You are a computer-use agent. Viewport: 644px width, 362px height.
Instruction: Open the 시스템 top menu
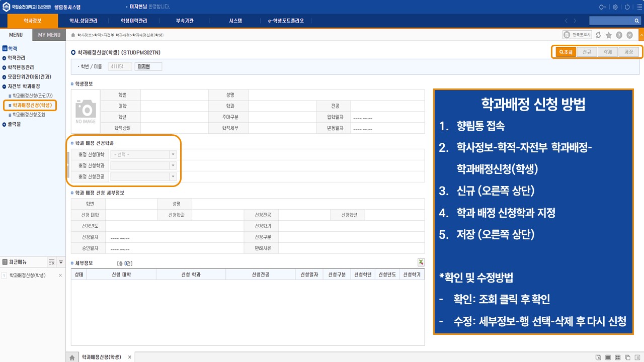click(235, 21)
